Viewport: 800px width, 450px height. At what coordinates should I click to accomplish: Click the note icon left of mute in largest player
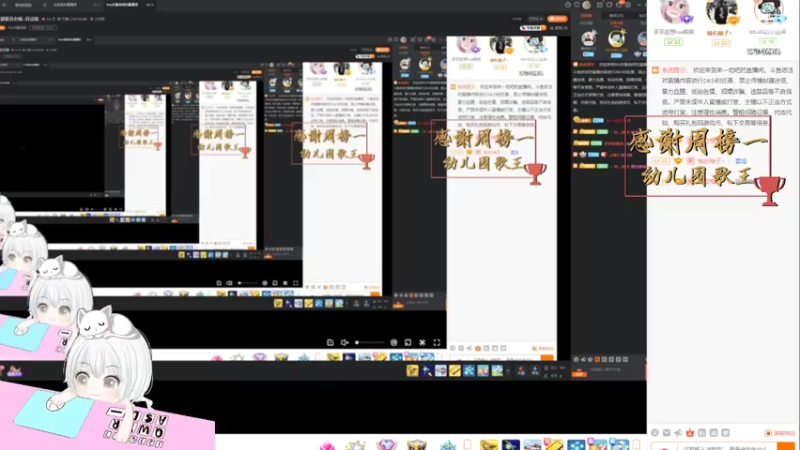pyautogui.click(x=330, y=342)
